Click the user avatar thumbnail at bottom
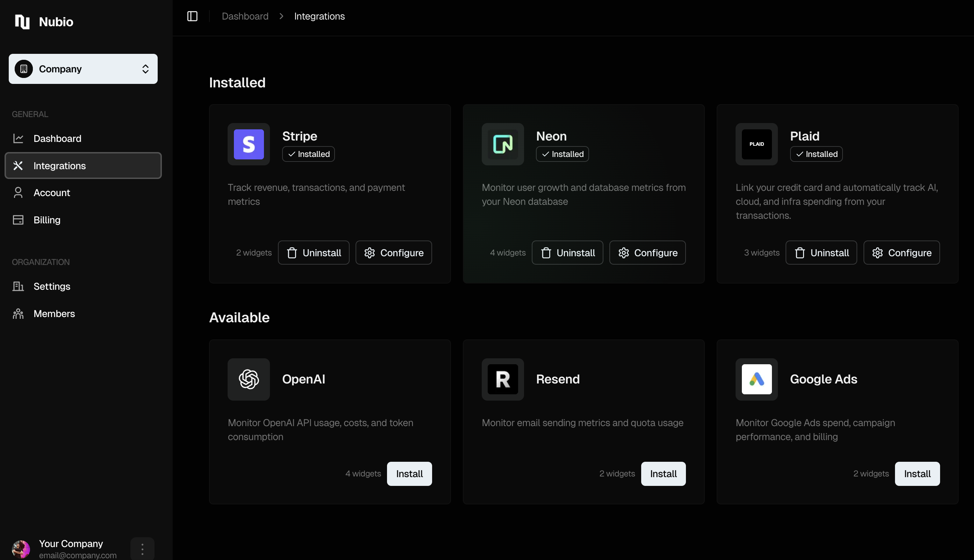 (x=21, y=549)
